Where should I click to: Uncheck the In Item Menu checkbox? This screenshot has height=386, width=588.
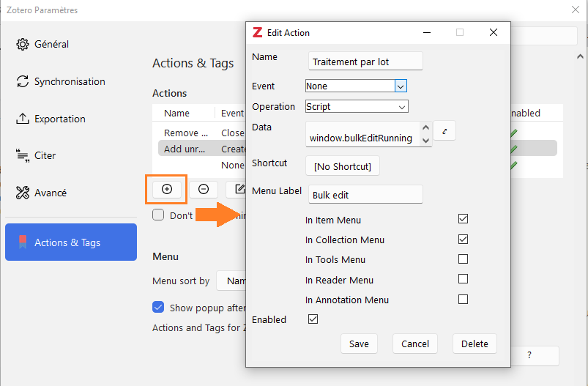(463, 219)
